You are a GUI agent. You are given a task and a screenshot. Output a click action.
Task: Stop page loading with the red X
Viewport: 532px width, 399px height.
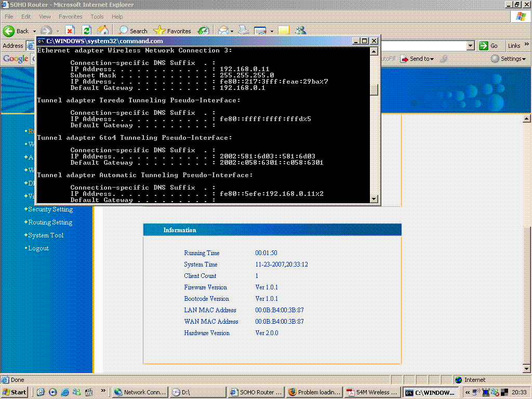tap(70, 31)
